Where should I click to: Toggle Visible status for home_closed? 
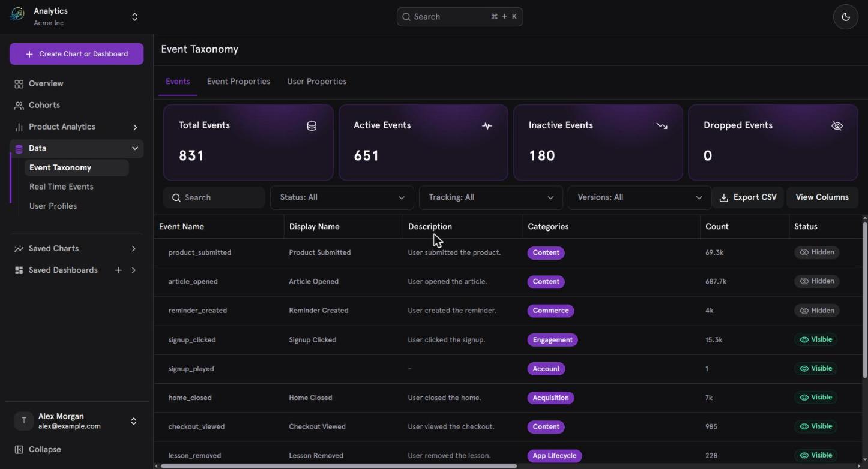pos(816,397)
